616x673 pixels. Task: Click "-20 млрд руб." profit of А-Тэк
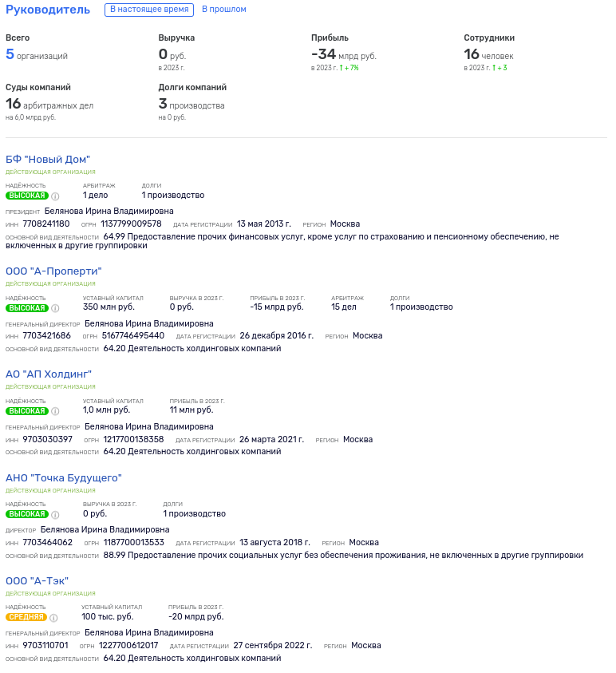(x=196, y=617)
